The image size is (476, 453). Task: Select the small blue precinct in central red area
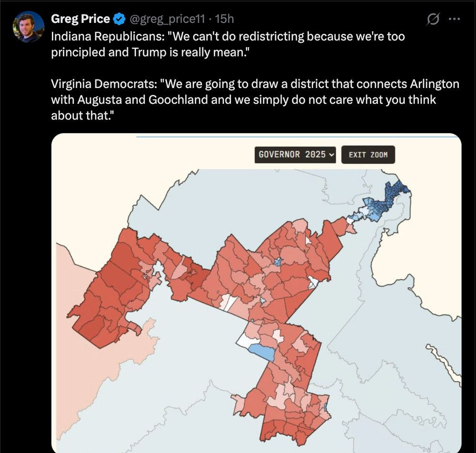278,262
